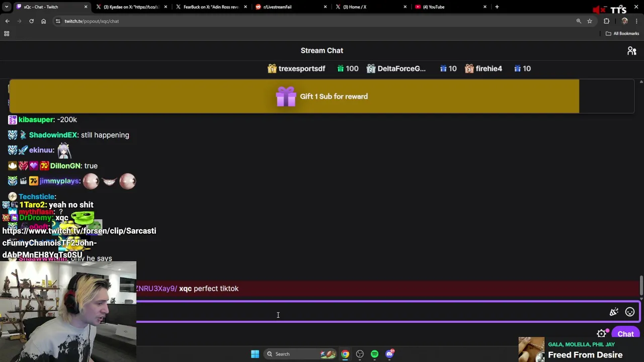644x362 pixels.
Task: Open Windows Start menu
Action: click(255, 354)
